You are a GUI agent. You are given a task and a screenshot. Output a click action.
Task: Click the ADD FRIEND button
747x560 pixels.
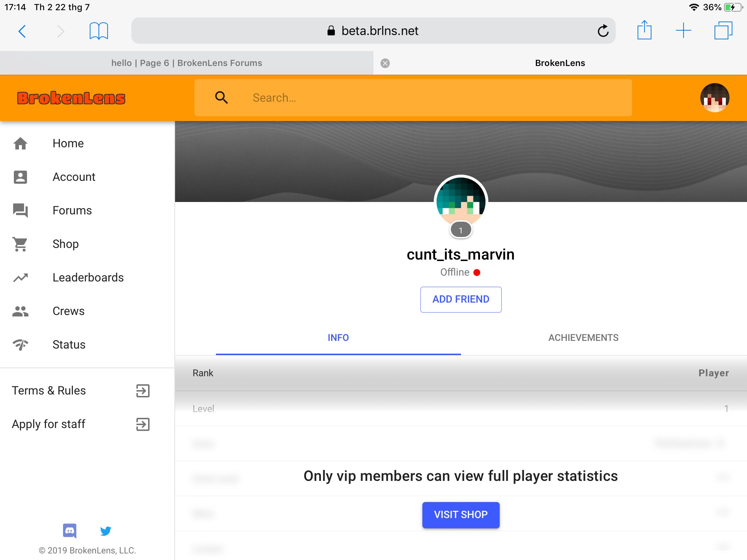(461, 299)
